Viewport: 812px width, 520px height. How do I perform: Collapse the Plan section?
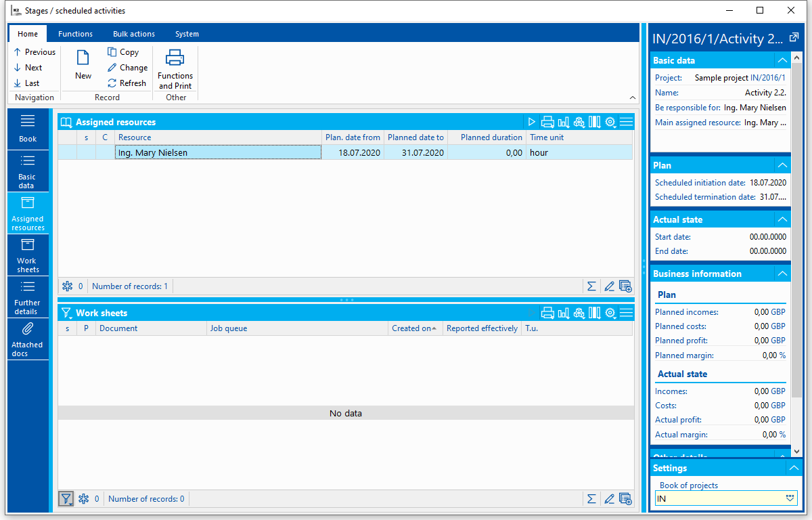coord(782,165)
